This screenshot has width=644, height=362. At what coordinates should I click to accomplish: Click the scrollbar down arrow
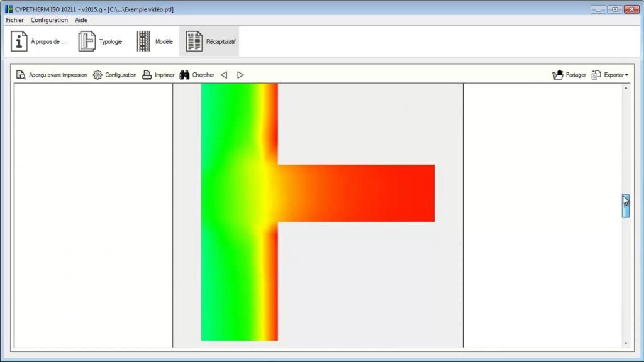pyautogui.click(x=626, y=343)
